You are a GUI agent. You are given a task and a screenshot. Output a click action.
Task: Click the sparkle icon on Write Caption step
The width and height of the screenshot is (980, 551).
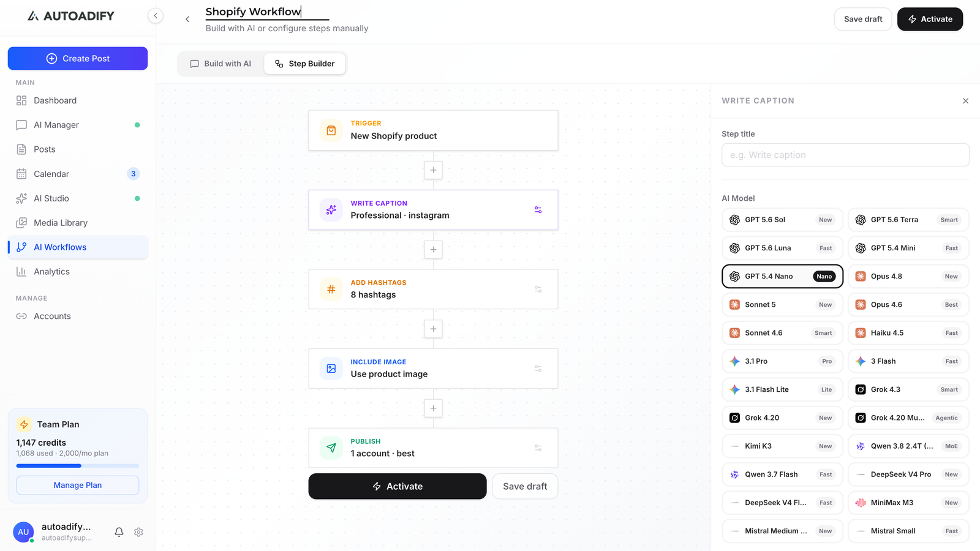(x=331, y=210)
